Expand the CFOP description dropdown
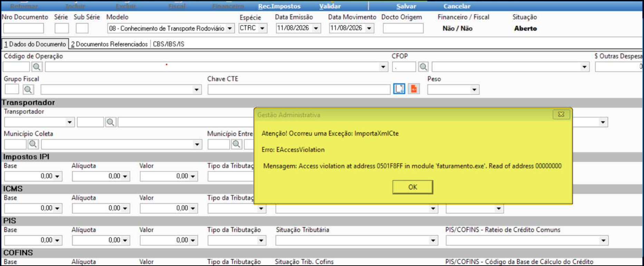The height and width of the screenshot is (266, 644). pos(584,67)
